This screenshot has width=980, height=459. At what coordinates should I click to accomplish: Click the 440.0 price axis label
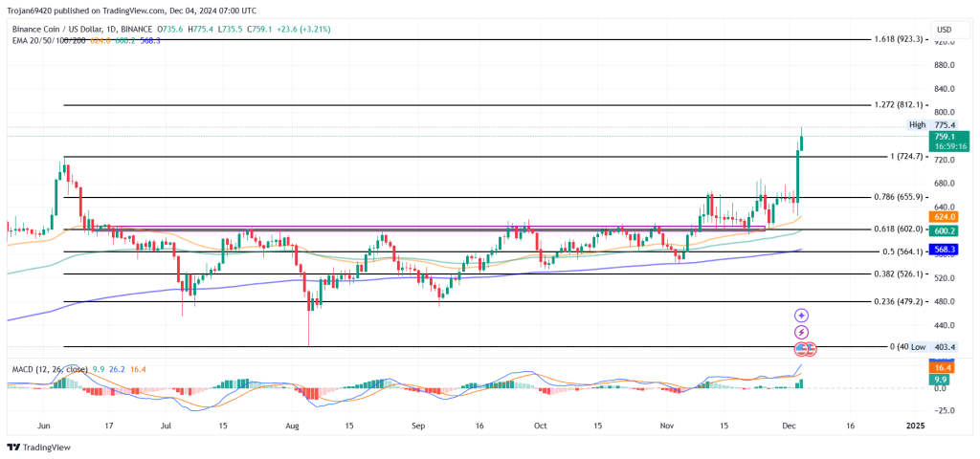[944, 325]
